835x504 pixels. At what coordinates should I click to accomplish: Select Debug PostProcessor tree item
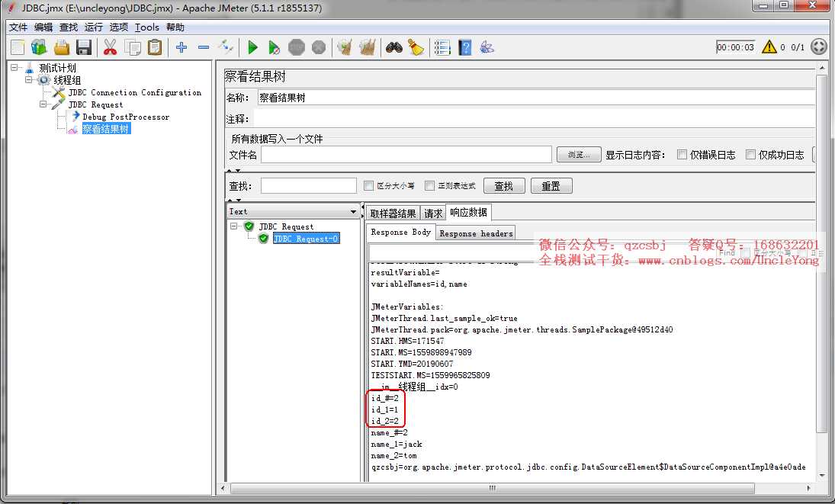126,117
